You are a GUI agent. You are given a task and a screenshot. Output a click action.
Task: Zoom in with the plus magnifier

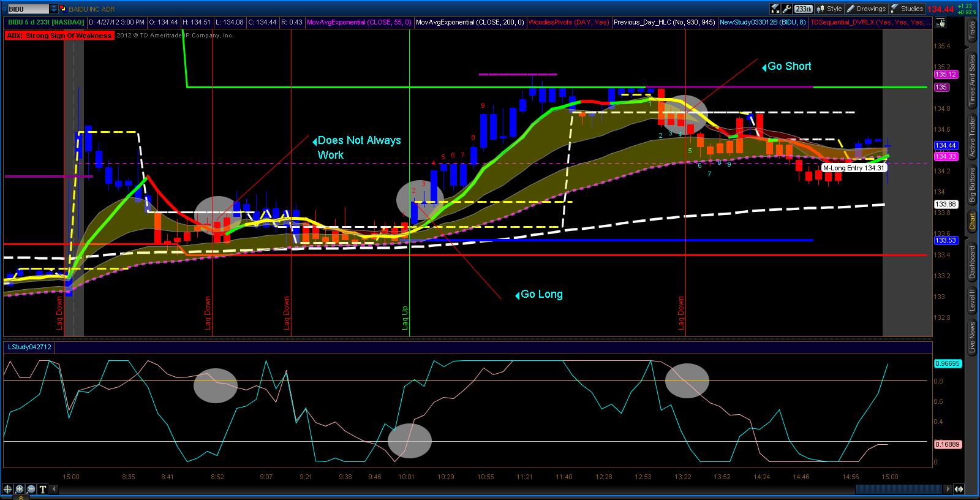tap(20, 489)
